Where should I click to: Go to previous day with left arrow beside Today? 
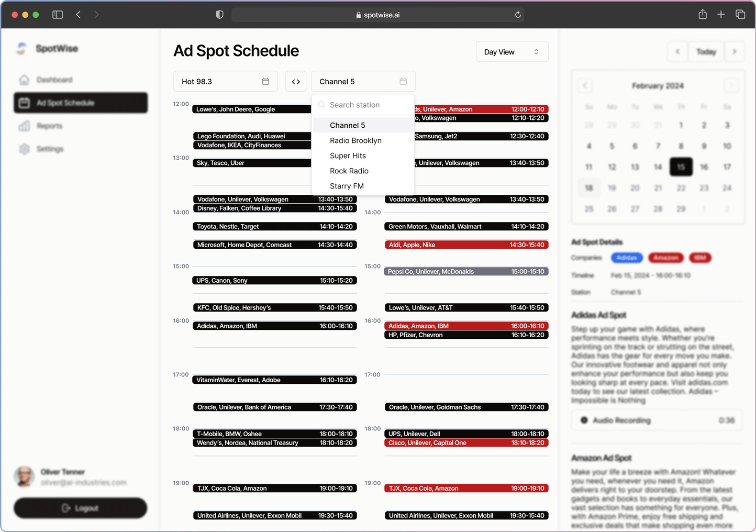click(678, 51)
